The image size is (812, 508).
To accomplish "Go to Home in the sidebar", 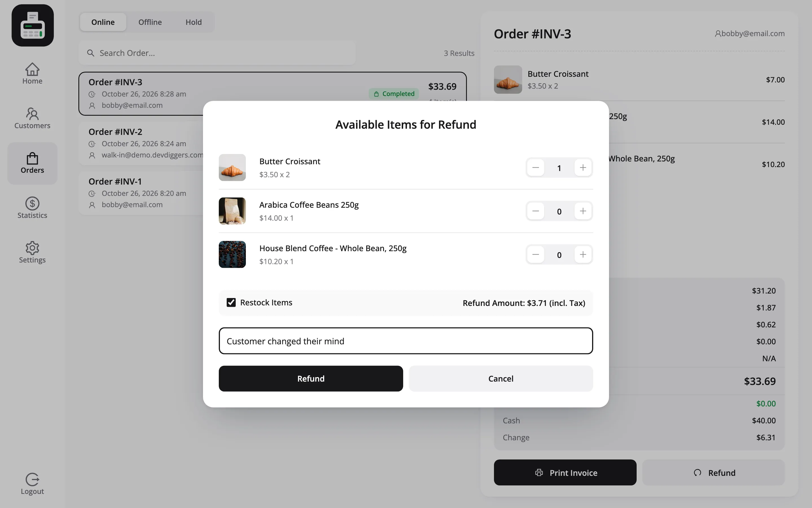I will click(x=32, y=74).
